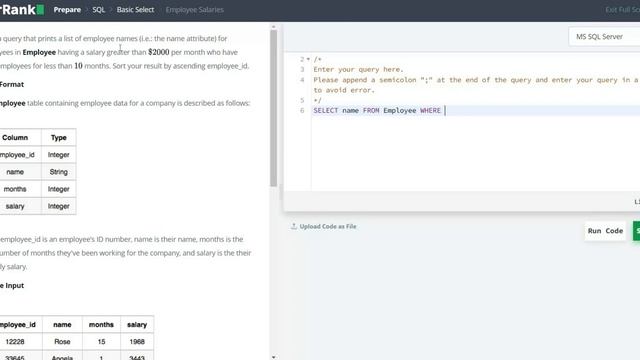Click the HackerRank logo
Image resolution: width=640 pixels, height=360 pixels.
click(22, 9)
